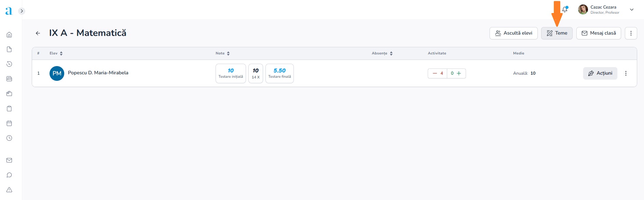Open the history clock-arrow sidebar icon
The width and height of the screenshot is (644, 200).
point(9,64)
